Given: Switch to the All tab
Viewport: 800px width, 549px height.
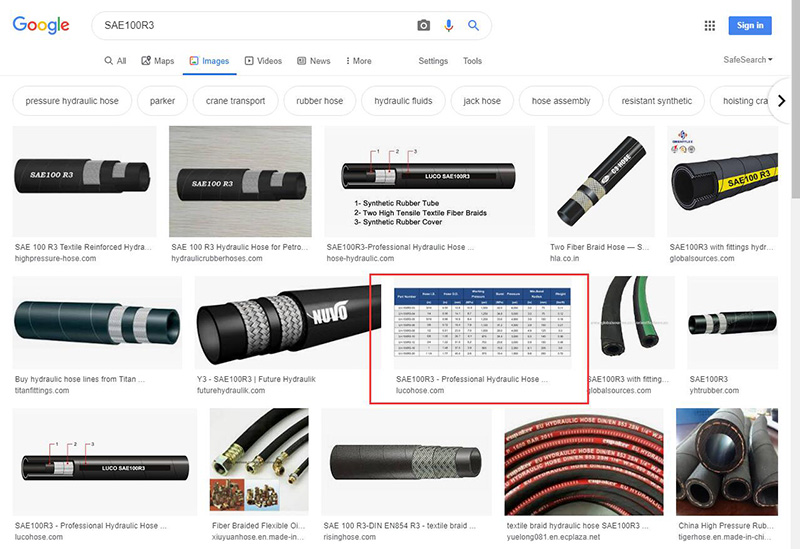Looking at the screenshot, I should click(115, 61).
